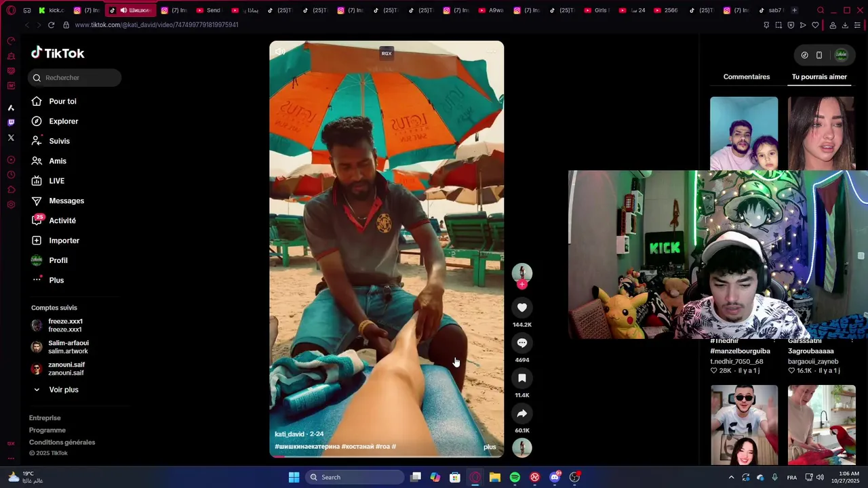Click the Opera GX logo menu

11,10
